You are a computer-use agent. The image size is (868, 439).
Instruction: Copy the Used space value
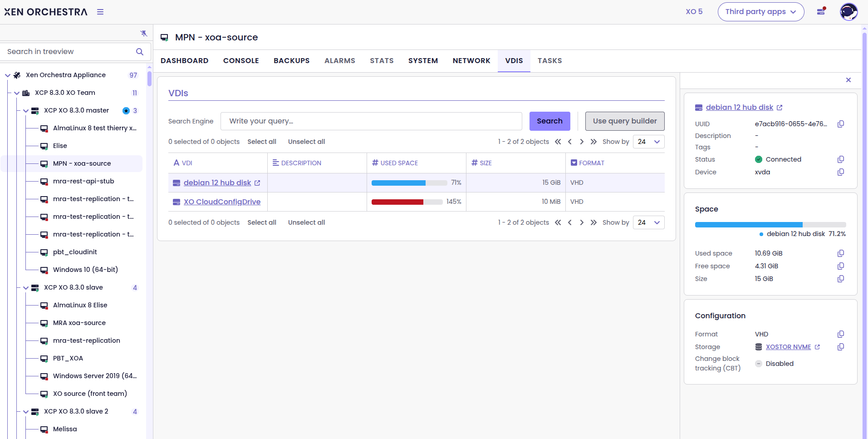click(840, 253)
